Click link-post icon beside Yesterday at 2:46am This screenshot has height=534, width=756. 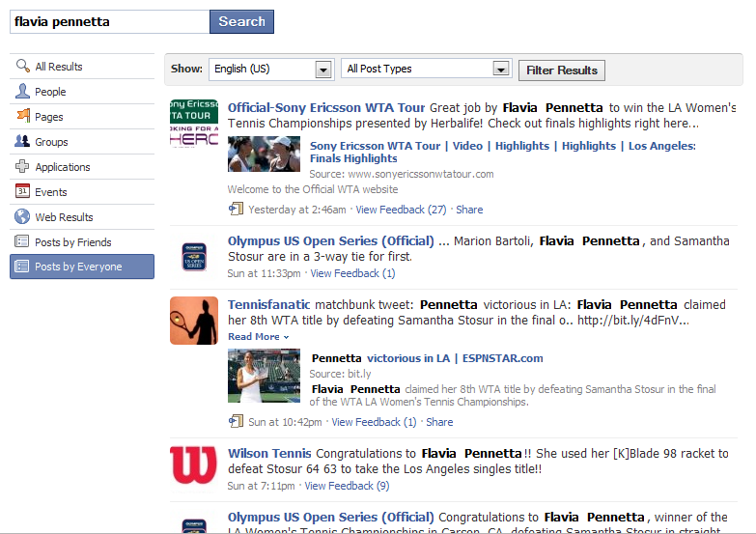tap(236, 209)
